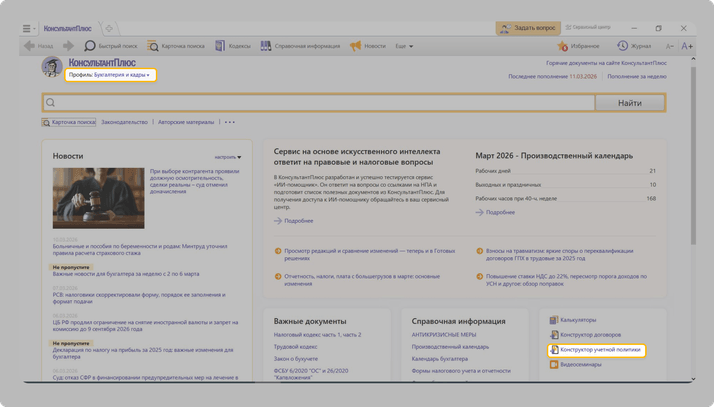Increase font size with the A+ button
This screenshot has width=714, height=407.
click(687, 46)
